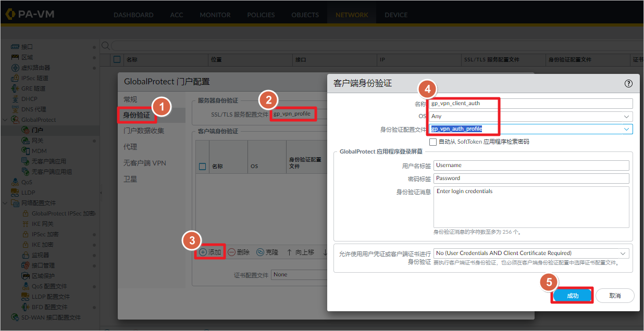Enable 自动从 SoftToken 应用程序检索密码 checkbox

(433, 142)
